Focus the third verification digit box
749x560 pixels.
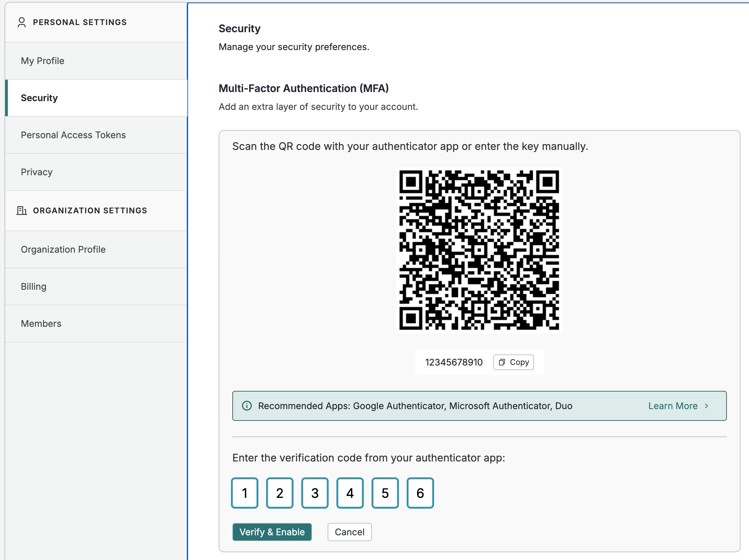click(x=315, y=493)
